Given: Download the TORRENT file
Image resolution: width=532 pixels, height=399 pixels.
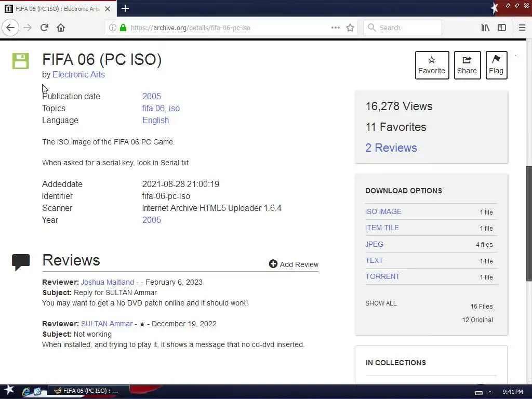Looking at the screenshot, I should (x=382, y=276).
